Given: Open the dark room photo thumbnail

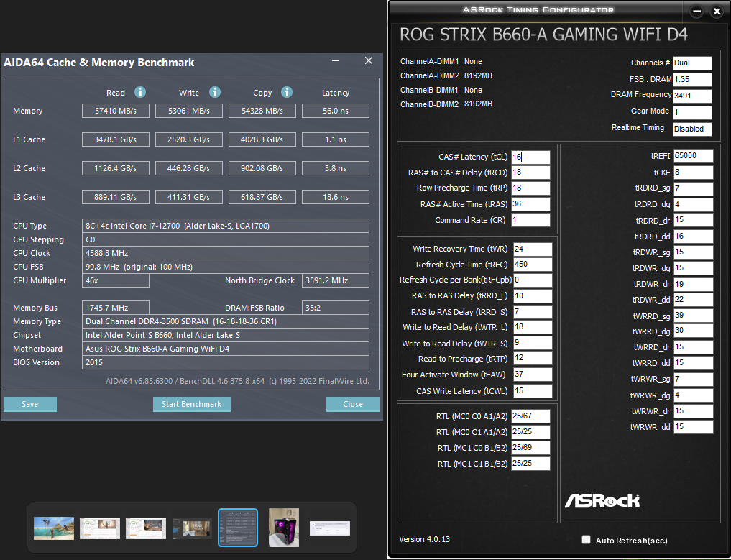Looking at the screenshot, I should (192, 528).
